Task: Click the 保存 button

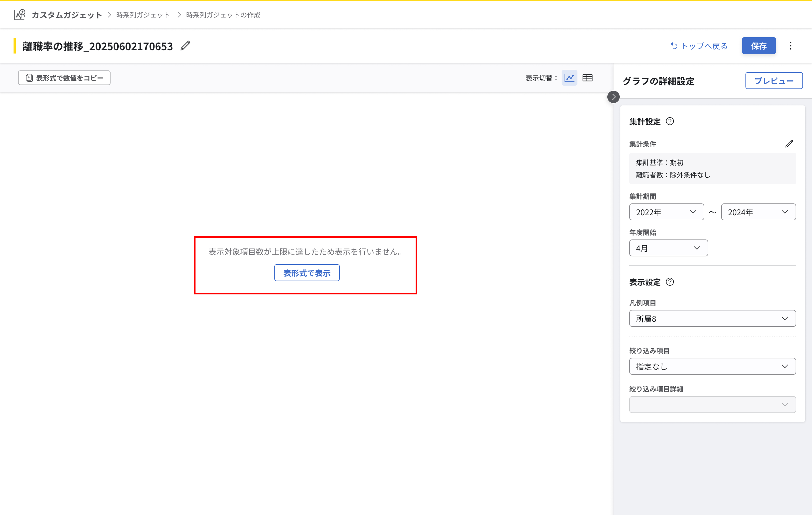Action: point(759,46)
